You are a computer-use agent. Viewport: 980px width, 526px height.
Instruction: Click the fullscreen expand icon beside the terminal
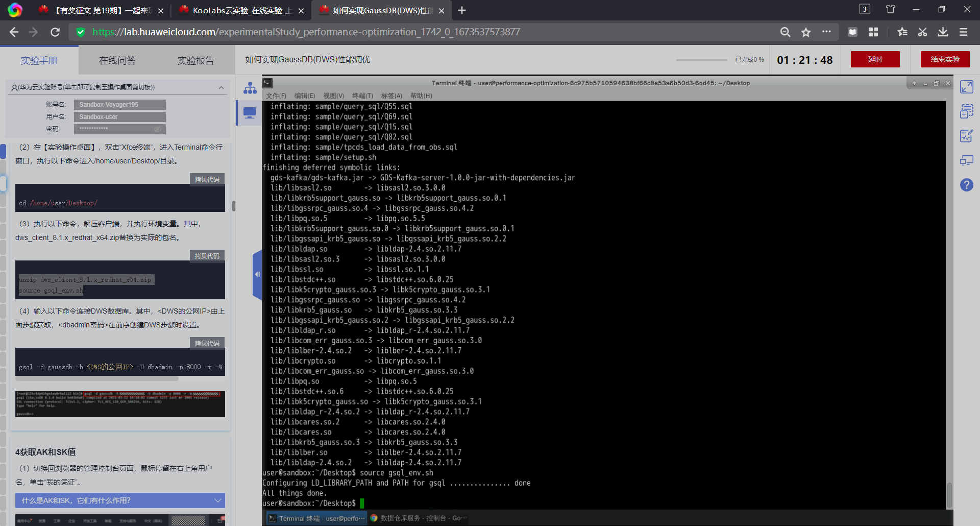tap(967, 87)
